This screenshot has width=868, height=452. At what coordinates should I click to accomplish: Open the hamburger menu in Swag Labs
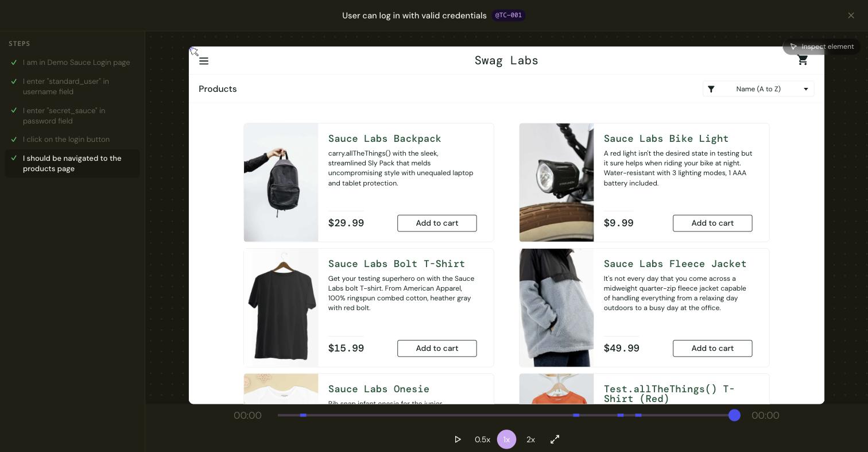(204, 61)
